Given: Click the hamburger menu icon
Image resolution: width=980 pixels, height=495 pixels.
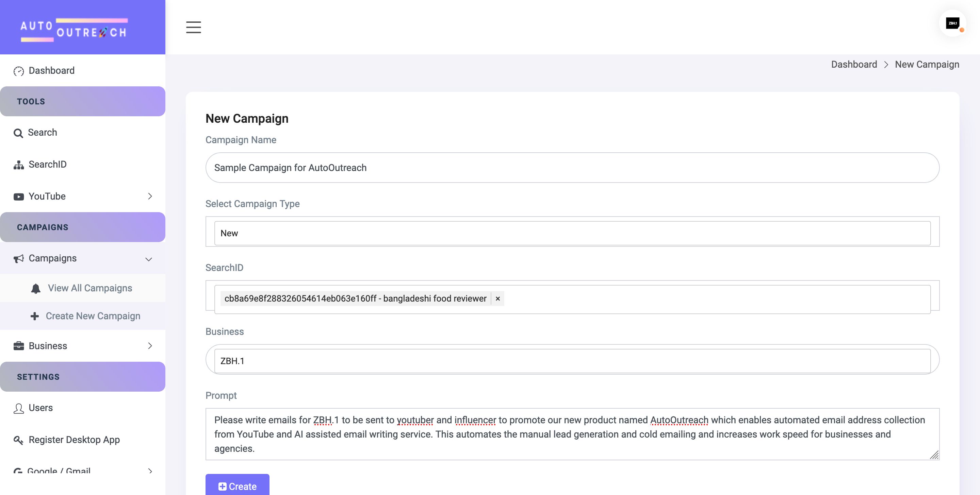Looking at the screenshot, I should pyautogui.click(x=193, y=28).
